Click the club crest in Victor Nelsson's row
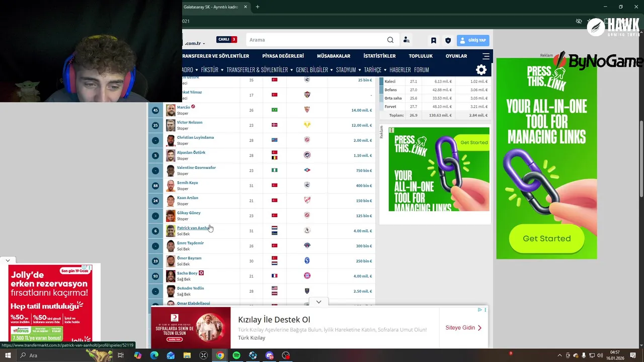This screenshot has height=362, width=644. click(307, 125)
